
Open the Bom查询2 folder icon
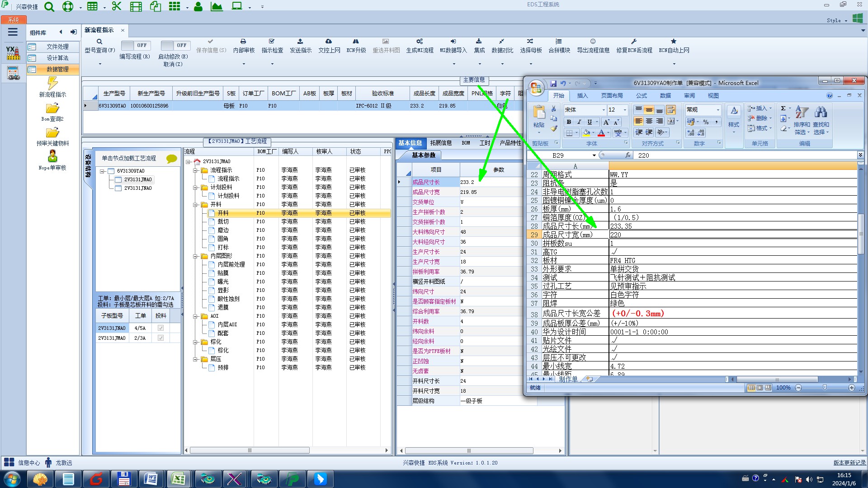click(52, 108)
